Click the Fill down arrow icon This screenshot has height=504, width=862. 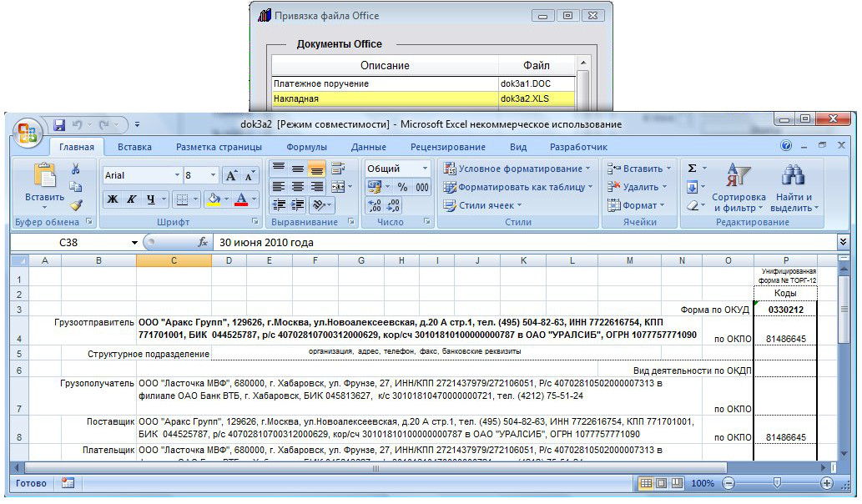(692, 187)
